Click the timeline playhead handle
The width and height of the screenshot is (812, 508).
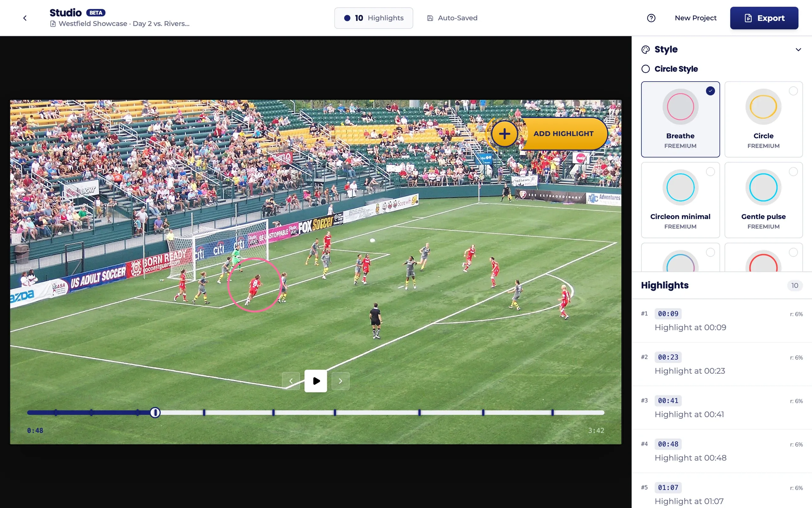tap(155, 412)
